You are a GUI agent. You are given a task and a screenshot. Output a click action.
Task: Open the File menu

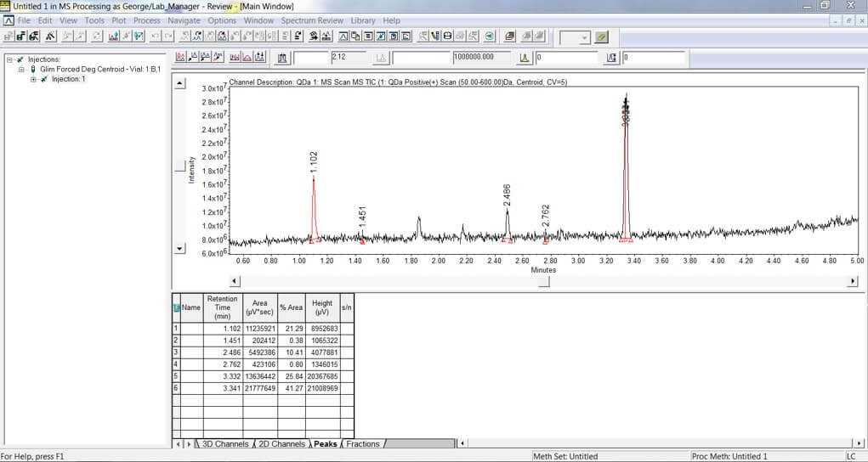[x=24, y=20]
